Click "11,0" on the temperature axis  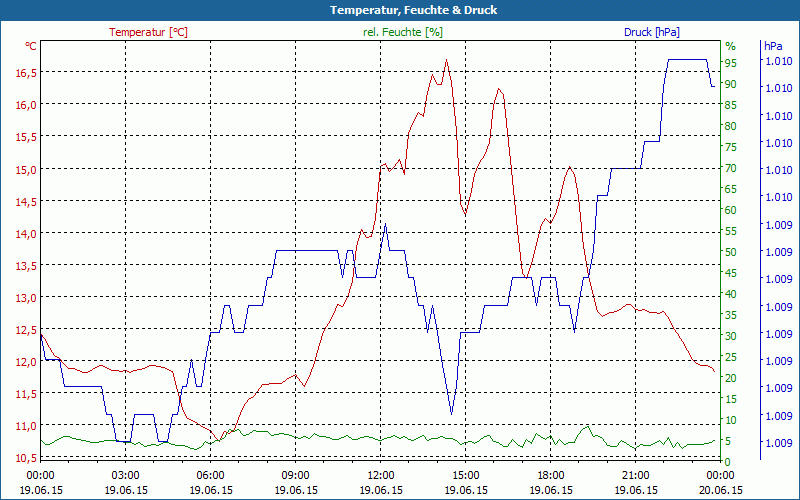(26, 426)
